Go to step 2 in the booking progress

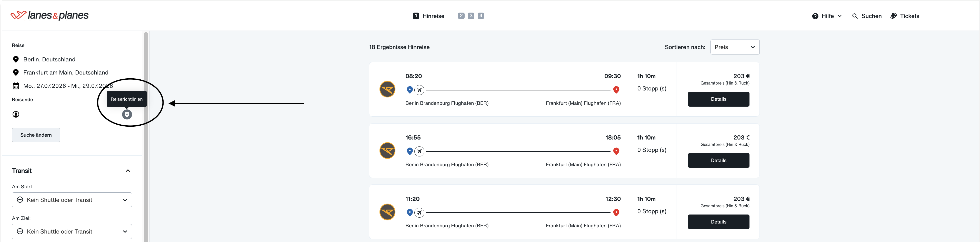[461, 16]
